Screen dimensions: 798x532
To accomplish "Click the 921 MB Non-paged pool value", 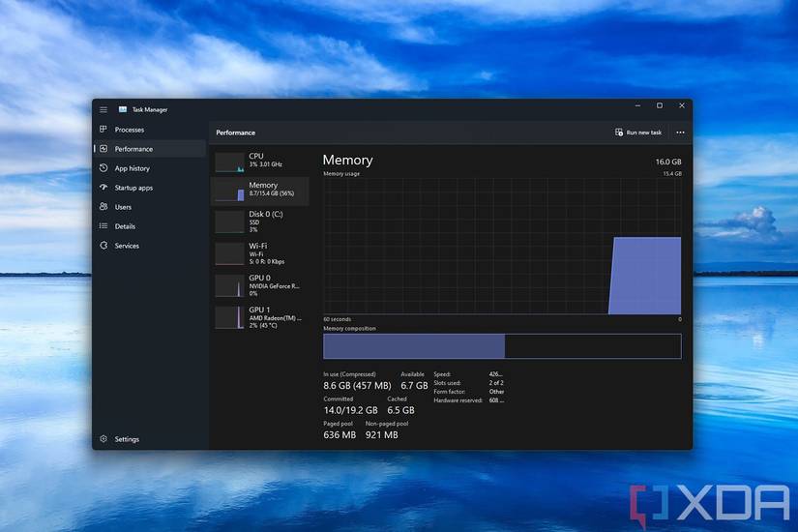I will 382,435.
